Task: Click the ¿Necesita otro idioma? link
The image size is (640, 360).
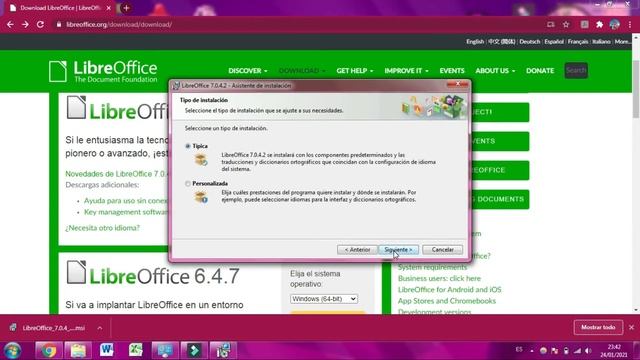Action: click(x=102, y=228)
